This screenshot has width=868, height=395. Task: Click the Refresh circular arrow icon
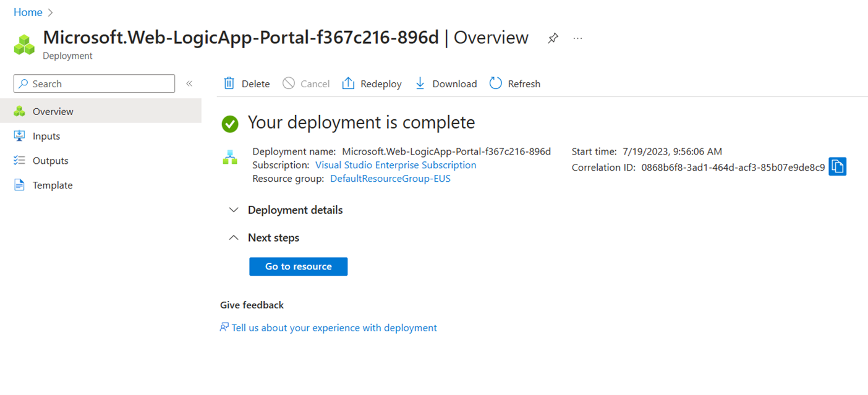496,83
